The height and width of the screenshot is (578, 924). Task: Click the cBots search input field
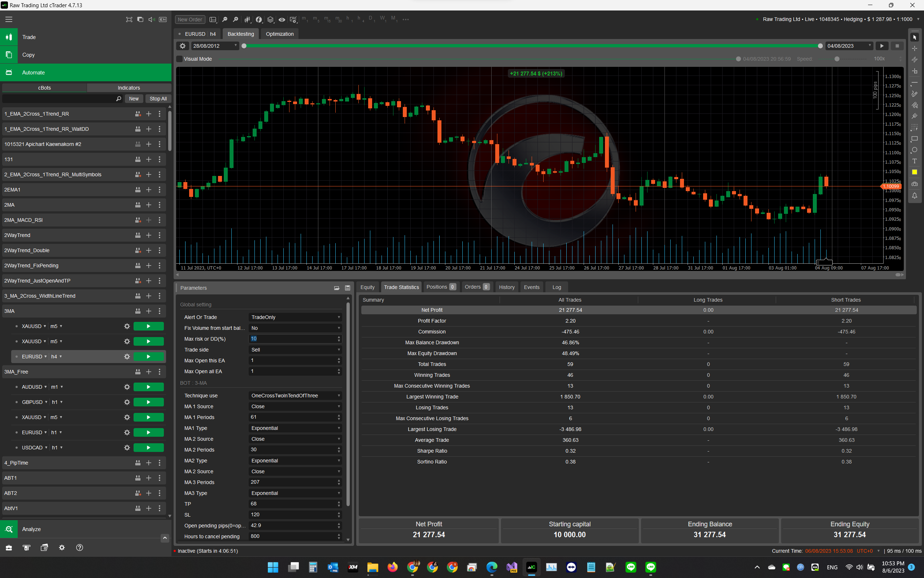pyautogui.click(x=62, y=99)
